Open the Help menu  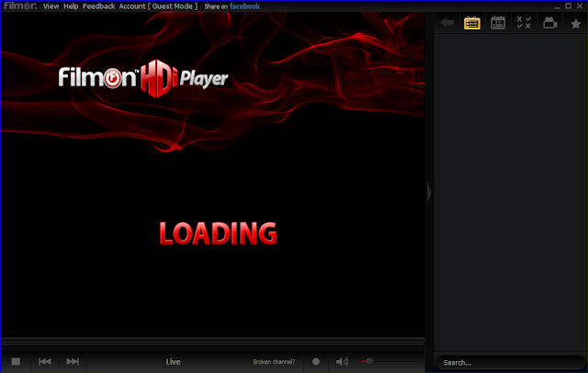pos(71,6)
